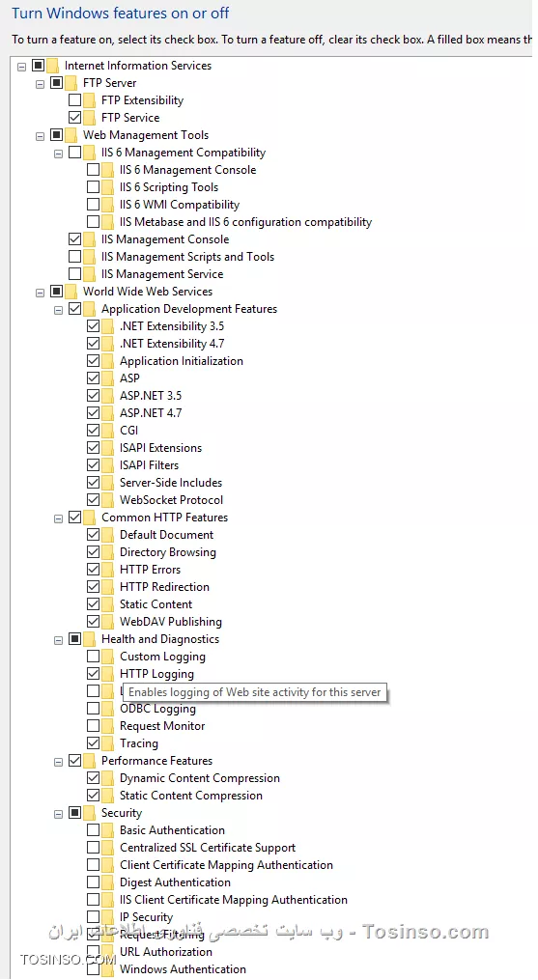Click the Application Development Features folder icon

tap(90, 309)
